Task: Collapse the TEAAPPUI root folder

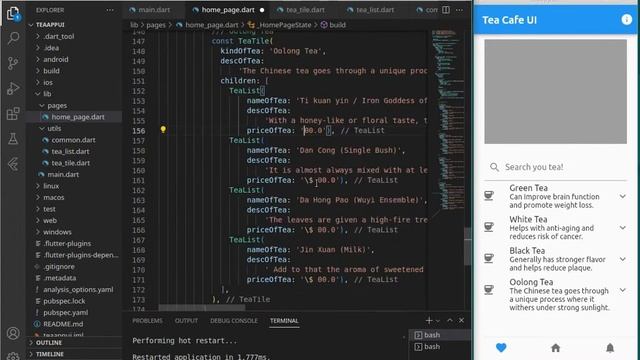Action: (x=31, y=25)
